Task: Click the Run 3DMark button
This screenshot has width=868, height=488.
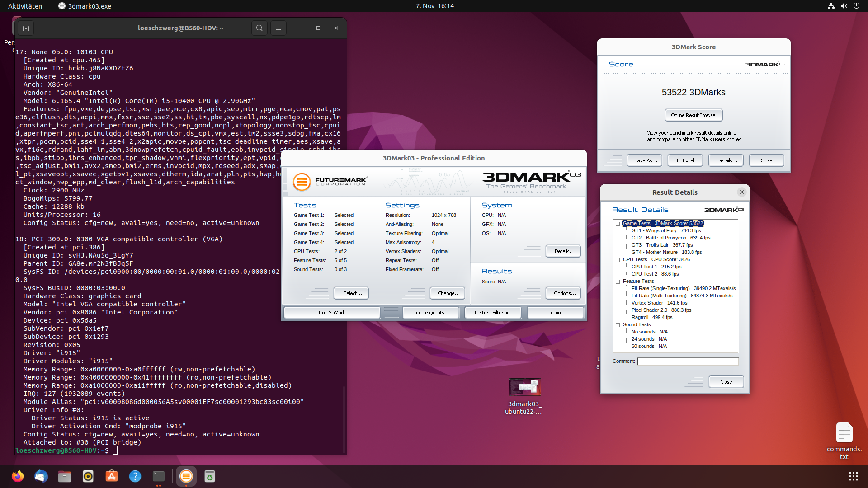Action: (x=332, y=313)
